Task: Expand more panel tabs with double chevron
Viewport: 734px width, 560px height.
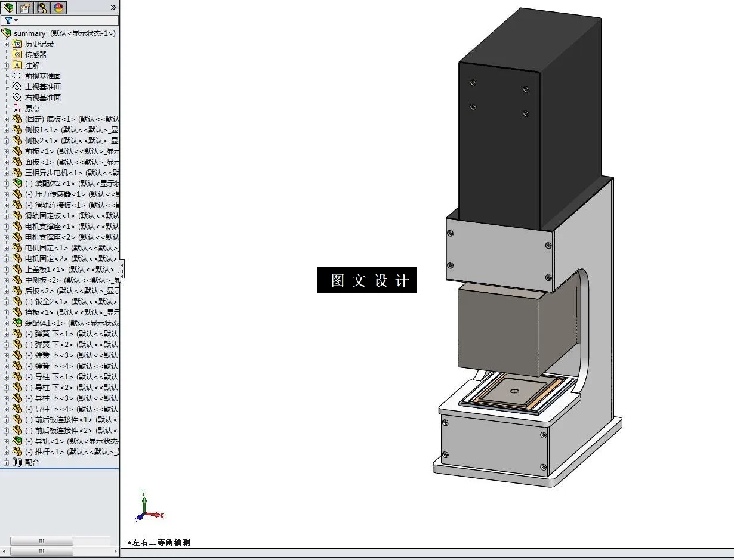Action: [x=113, y=7]
